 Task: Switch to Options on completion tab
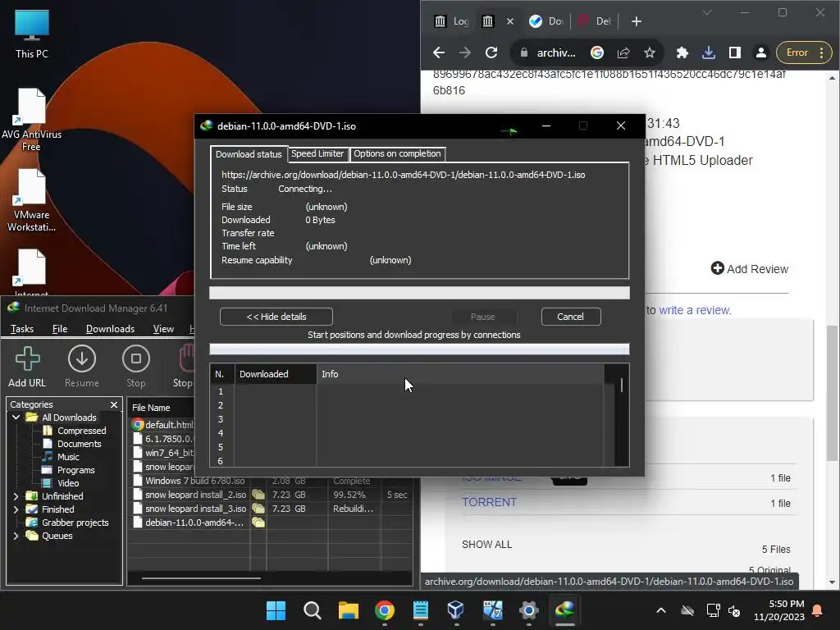tap(397, 153)
